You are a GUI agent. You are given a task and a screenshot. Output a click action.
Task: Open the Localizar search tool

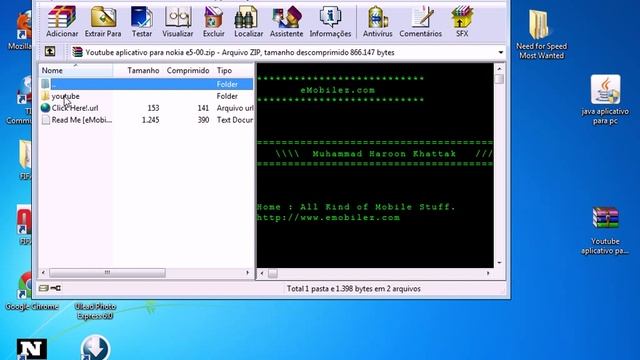pos(248,21)
